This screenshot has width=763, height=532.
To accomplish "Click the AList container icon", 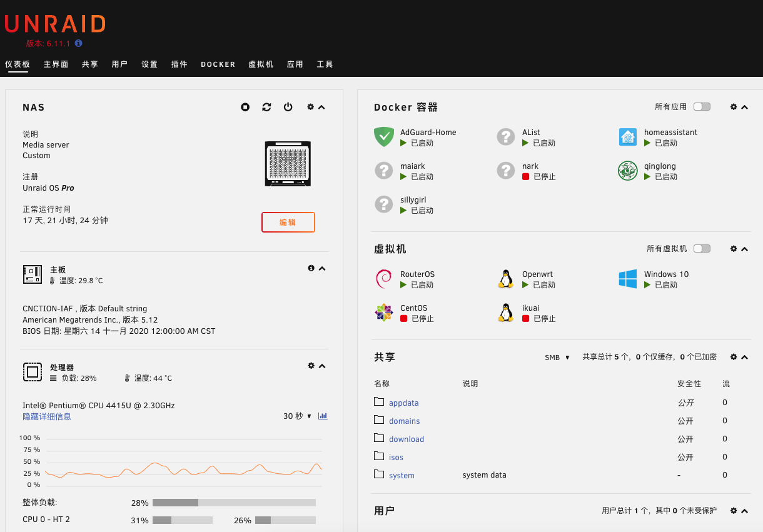I will (x=505, y=137).
